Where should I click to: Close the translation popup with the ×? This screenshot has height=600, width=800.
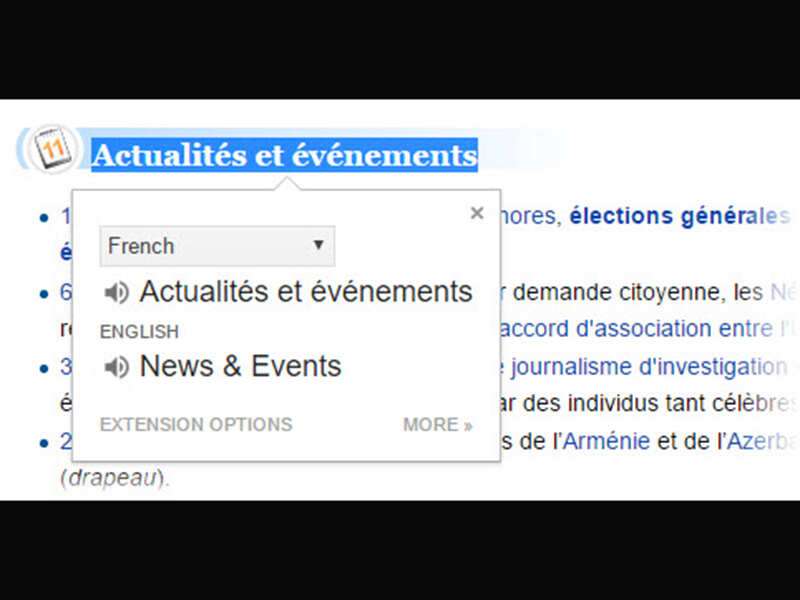point(477,213)
